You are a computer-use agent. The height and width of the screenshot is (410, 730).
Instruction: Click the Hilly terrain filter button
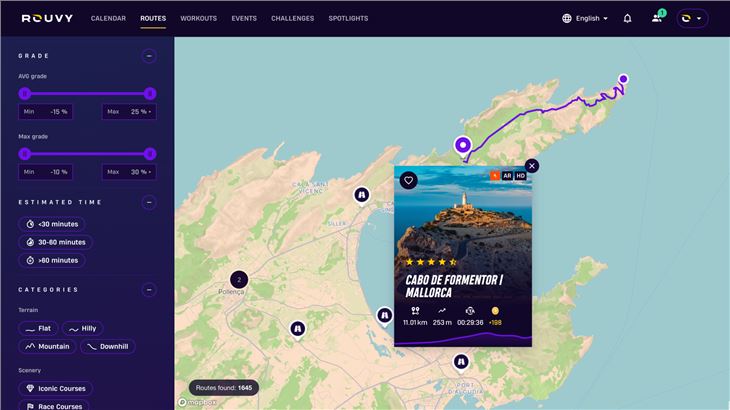tap(82, 328)
